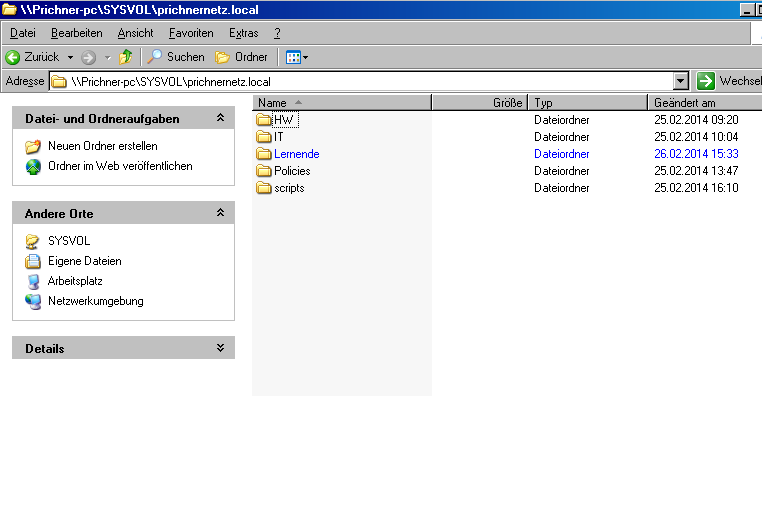Image resolution: width=762 pixels, height=512 pixels.
Task: Click the IT folder icon
Action: [x=264, y=137]
